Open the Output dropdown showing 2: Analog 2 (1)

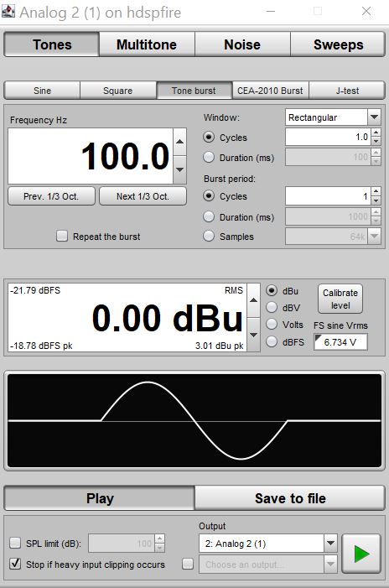point(268,544)
